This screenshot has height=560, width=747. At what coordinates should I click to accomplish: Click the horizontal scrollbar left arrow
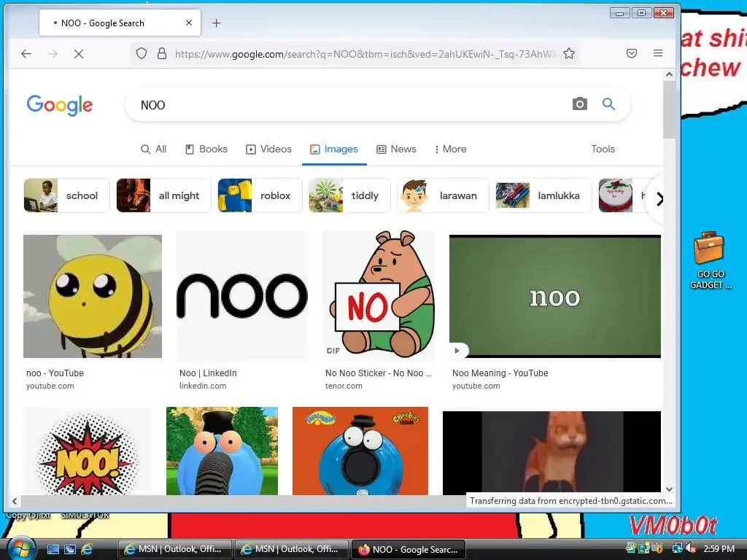[x=15, y=501]
